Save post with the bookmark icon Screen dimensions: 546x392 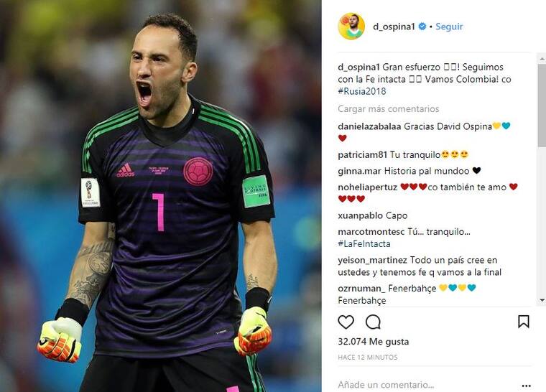[523, 322]
